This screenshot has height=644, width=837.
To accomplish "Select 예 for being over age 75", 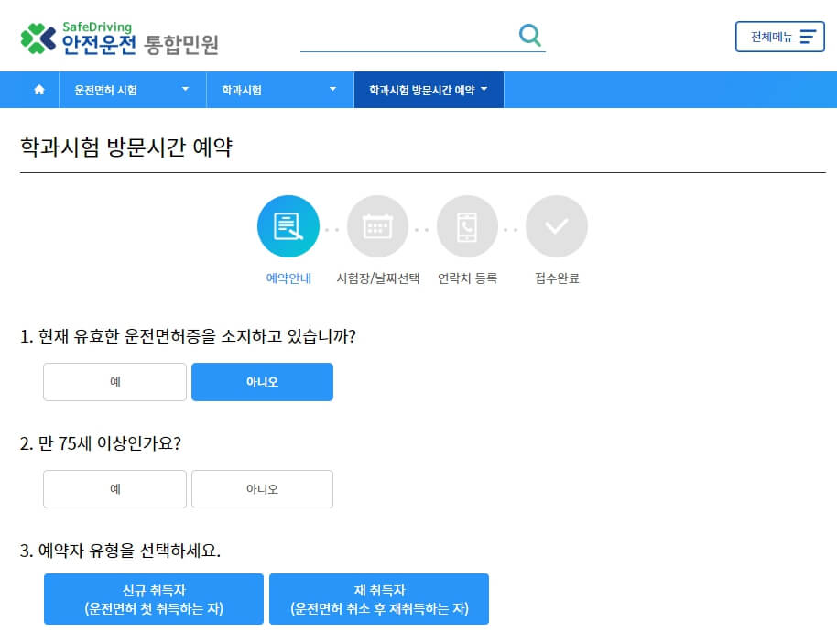I will click(x=114, y=489).
